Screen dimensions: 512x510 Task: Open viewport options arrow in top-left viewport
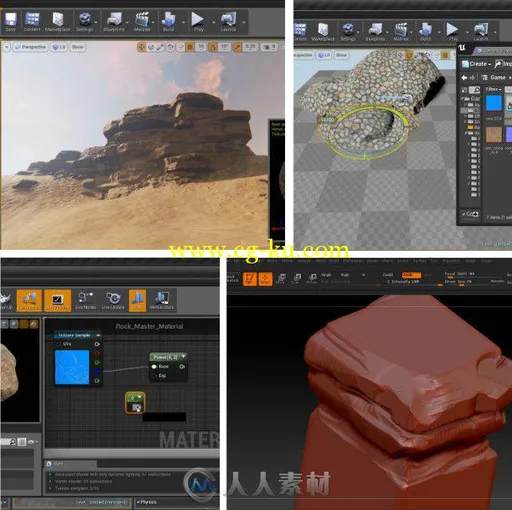pos(6,47)
